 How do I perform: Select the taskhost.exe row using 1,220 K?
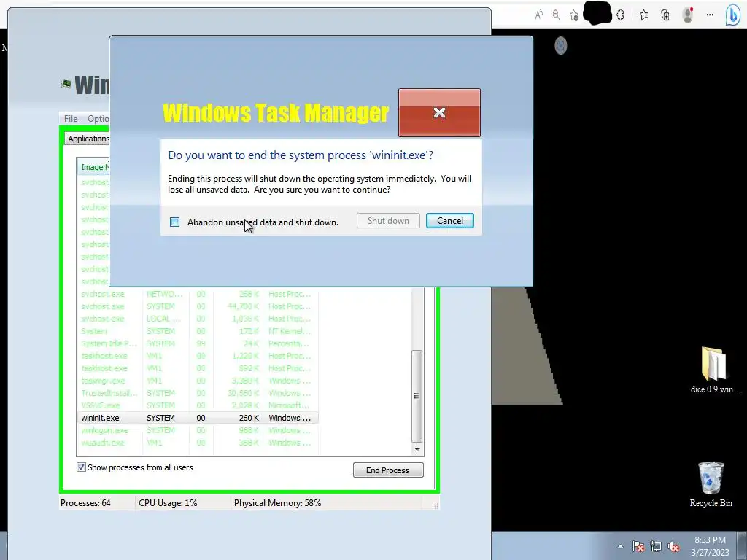coord(197,356)
